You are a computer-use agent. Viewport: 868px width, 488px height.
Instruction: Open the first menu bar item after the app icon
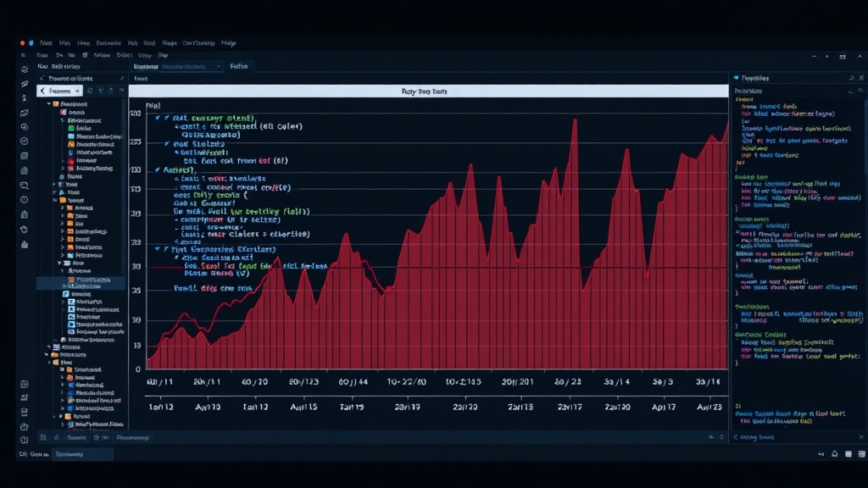coord(46,42)
